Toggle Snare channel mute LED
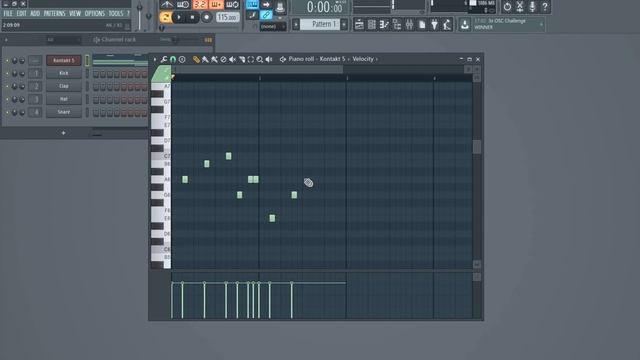This screenshot has height=360, width=640. [7, 112]
